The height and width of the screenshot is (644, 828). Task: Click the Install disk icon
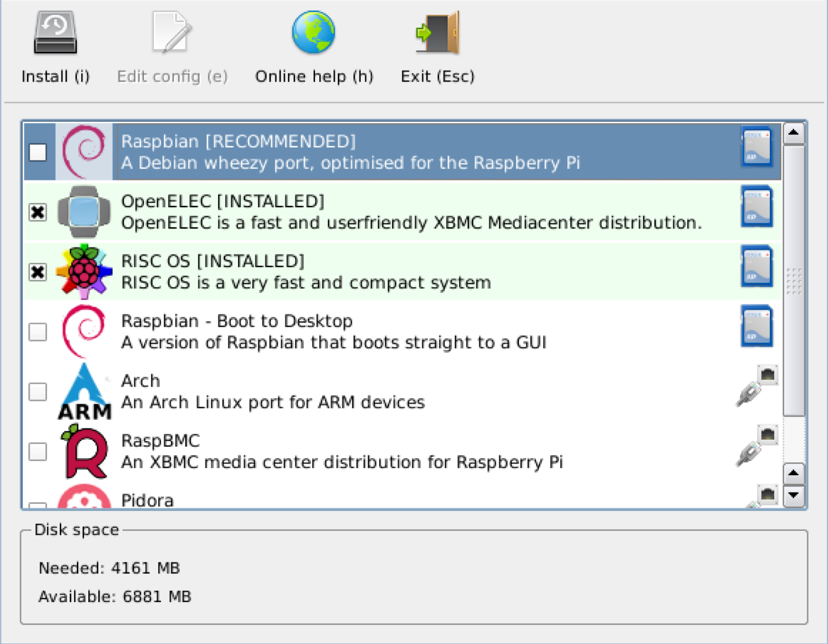56,33
